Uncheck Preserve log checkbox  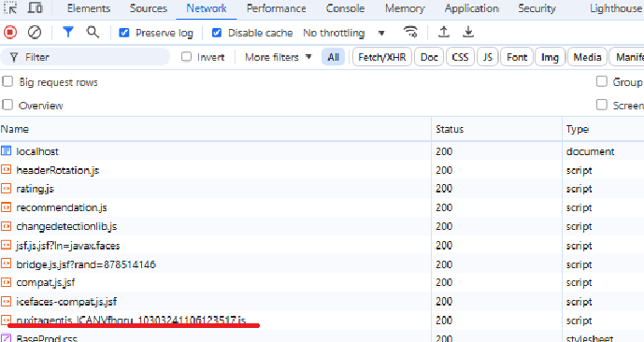tap(124, 33)
